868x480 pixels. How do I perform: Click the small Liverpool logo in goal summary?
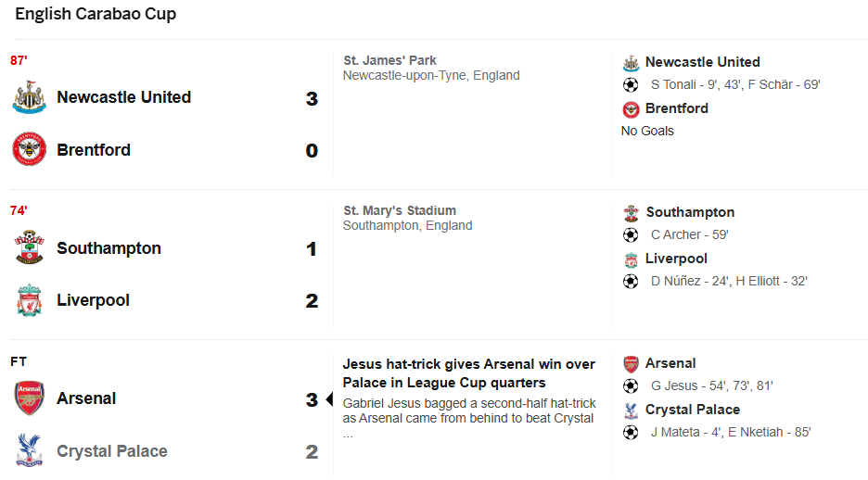click(x=631, y=259)
